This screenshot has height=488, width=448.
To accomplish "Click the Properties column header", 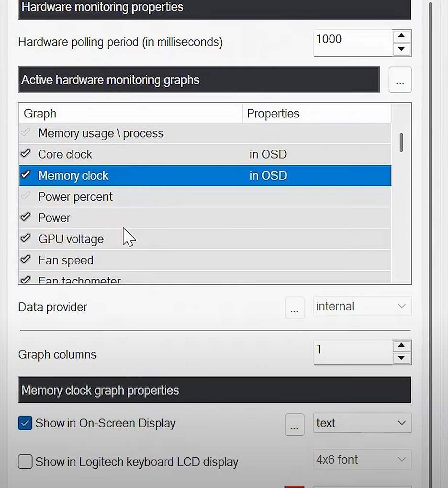I will point(273,113).
